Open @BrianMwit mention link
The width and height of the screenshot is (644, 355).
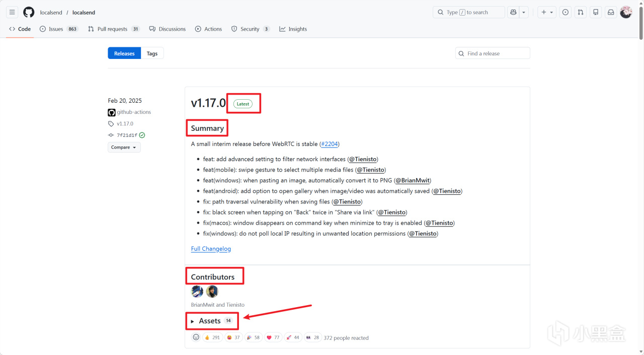pos(413,180)
